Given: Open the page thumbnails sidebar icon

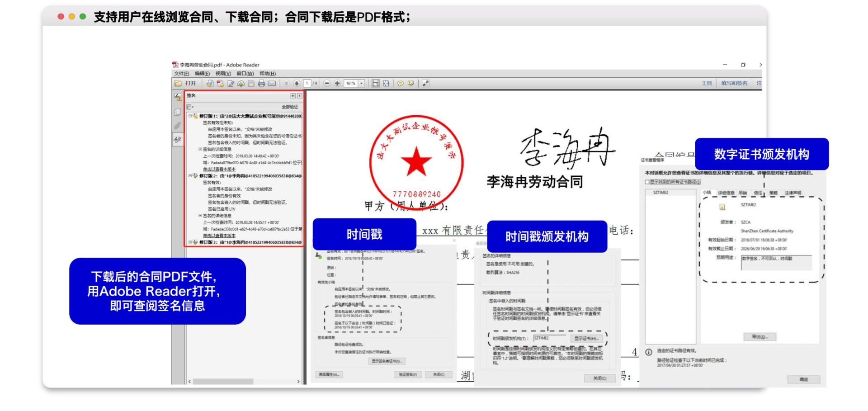Looking at the screenshot, I should tap(178, 112).
